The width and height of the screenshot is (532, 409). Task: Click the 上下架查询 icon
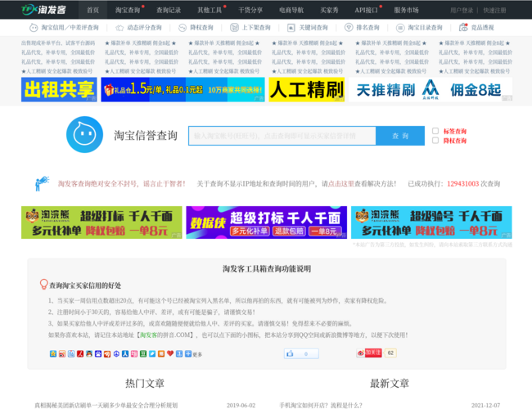[x=234, y=28]
